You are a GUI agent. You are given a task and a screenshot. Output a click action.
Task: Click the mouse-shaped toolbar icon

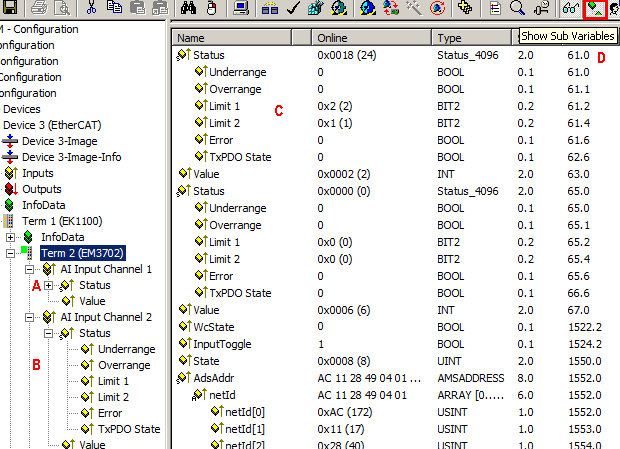(x=212, y=7)
